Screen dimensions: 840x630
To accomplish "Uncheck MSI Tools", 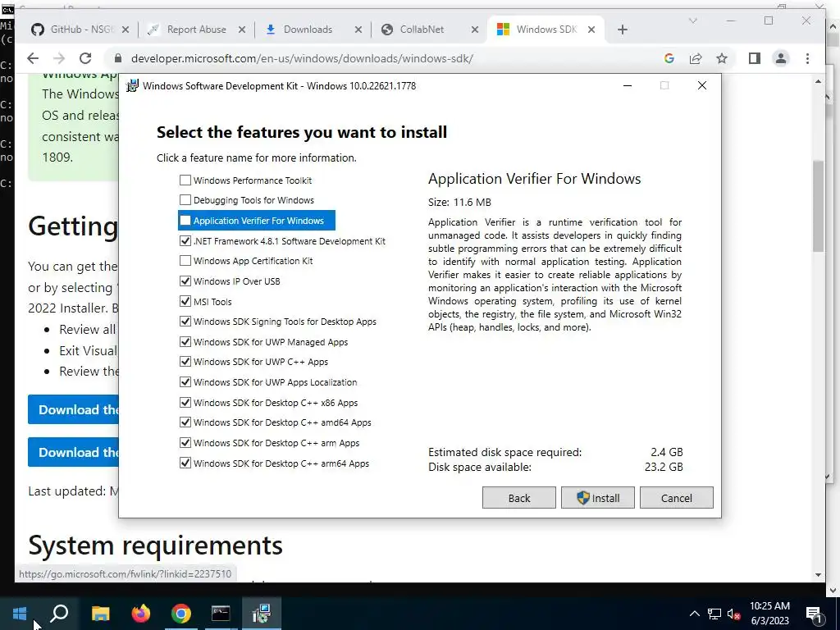I will pos(185,301).
